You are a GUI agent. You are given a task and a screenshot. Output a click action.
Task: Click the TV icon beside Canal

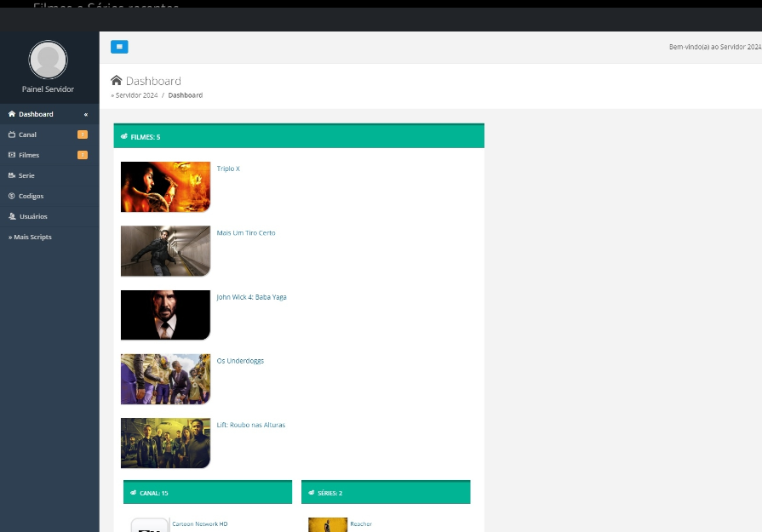(x=12, y=134)
